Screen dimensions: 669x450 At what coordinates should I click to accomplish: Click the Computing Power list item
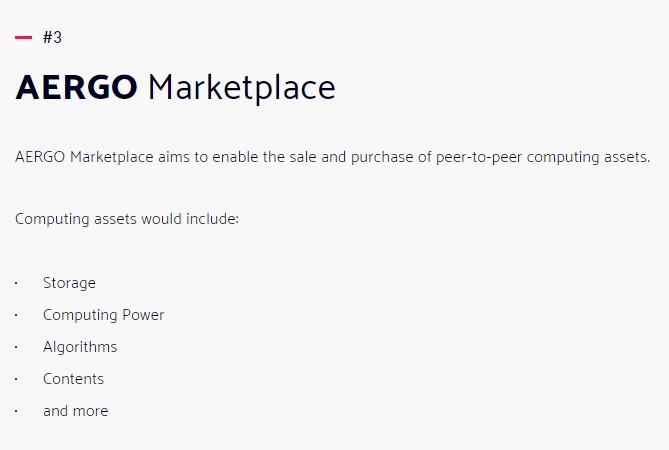click(x=103, y=315)
